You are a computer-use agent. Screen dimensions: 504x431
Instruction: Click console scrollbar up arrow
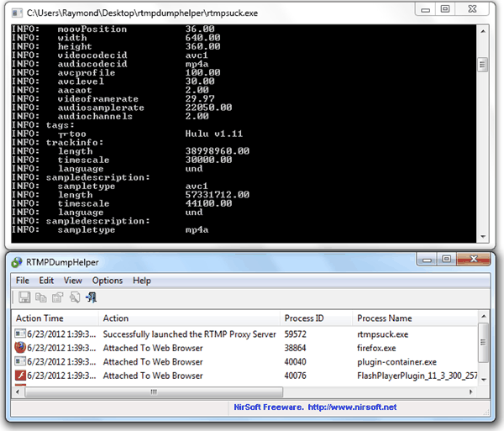483,31
